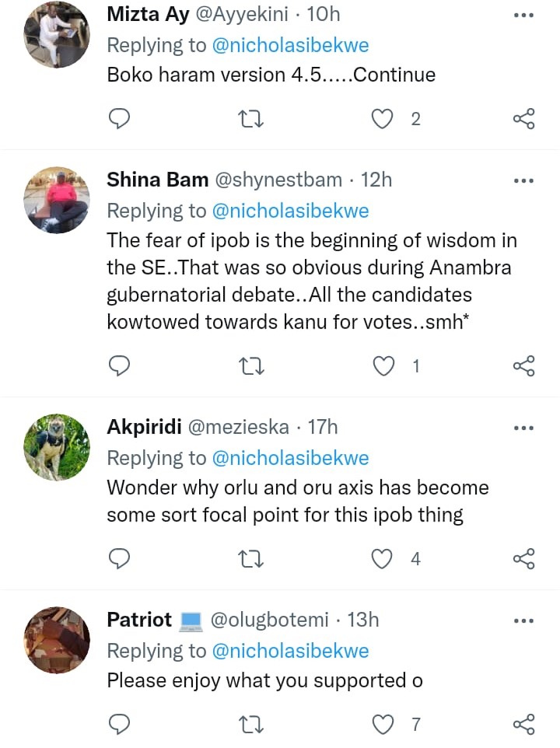The width and height of the screenshot is (560, 748).
Task: Retweet Shina Bam's ipob tweet
Action: (251, 365)
